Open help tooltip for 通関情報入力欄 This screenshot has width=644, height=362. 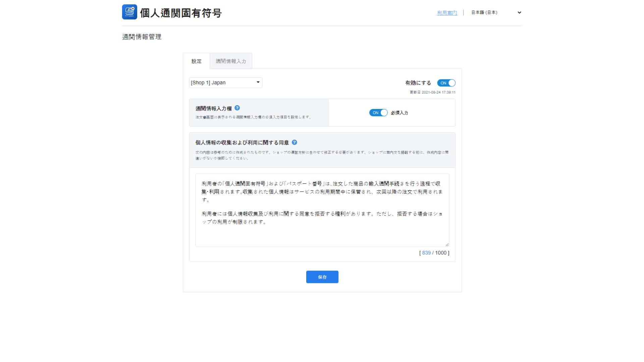pos(237,108)
